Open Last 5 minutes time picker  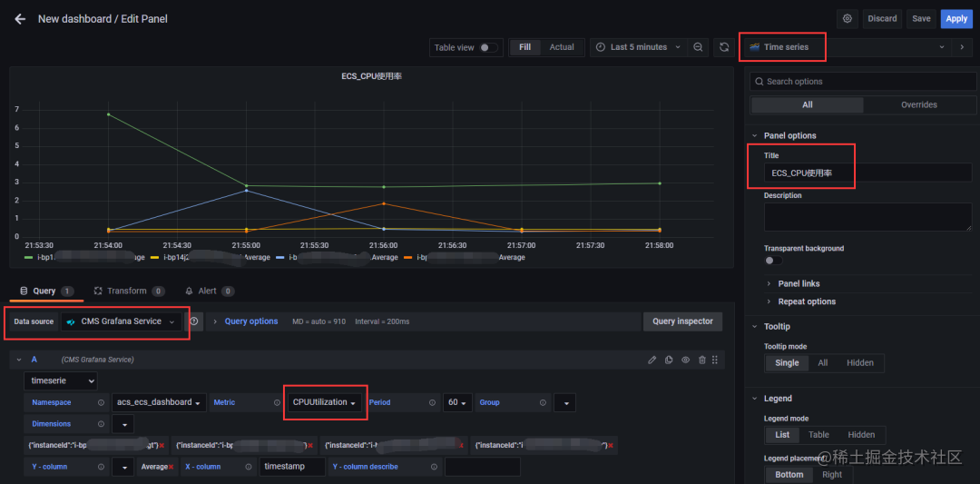click(638, 47)
